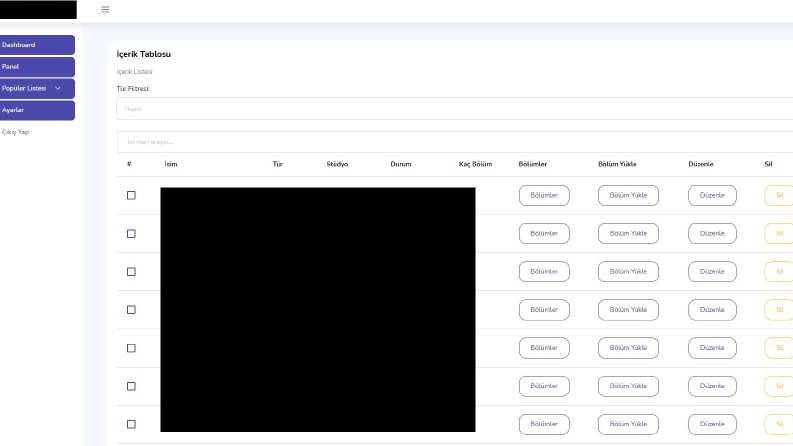The width and height of the screenshot is (793, 446).
Task: Click Bölüm Yükle in the seventh row
Action: (x=628, y=424)
